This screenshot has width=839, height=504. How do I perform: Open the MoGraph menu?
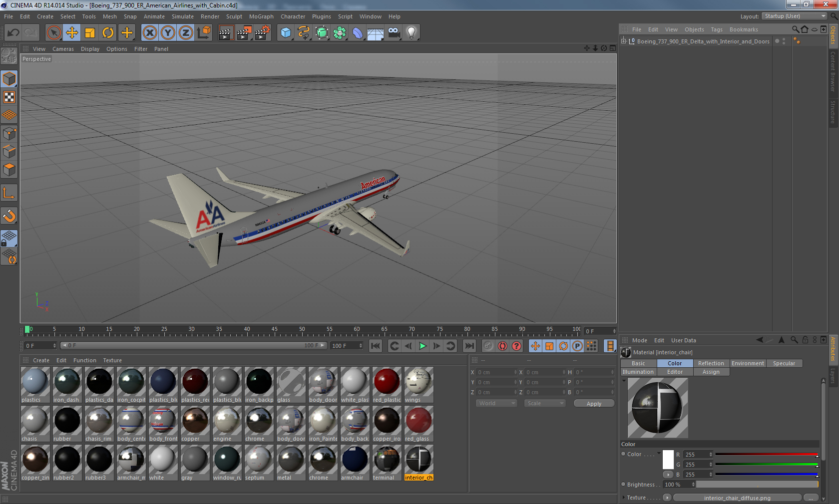coord(261,16)
